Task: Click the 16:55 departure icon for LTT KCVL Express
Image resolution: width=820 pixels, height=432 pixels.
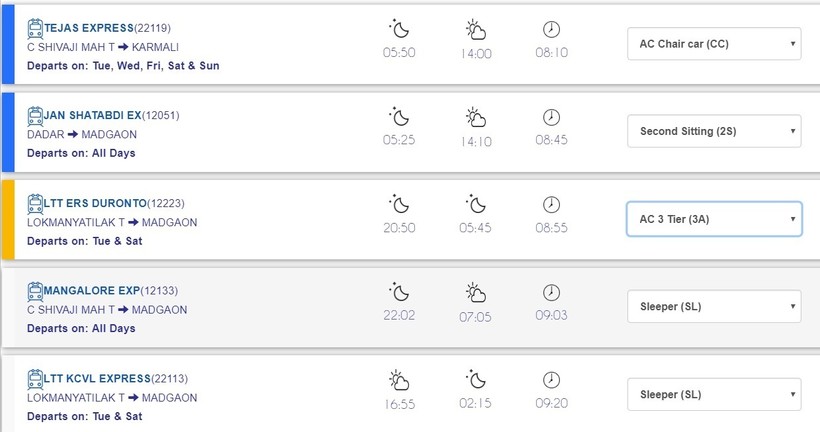Action: coord(399,381)
